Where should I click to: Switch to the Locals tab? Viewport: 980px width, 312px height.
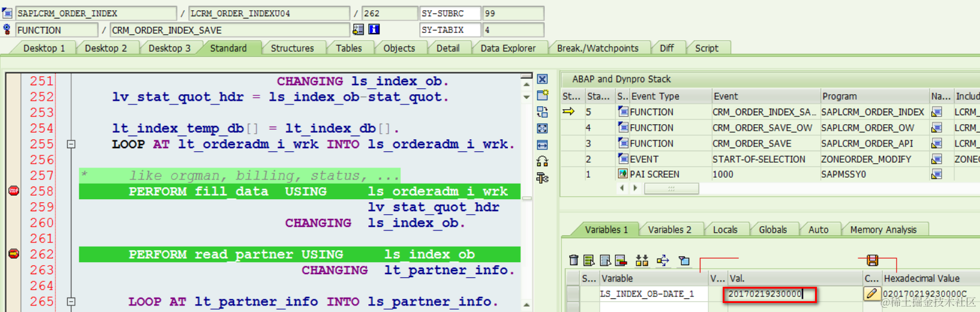[x=725, y=229]
